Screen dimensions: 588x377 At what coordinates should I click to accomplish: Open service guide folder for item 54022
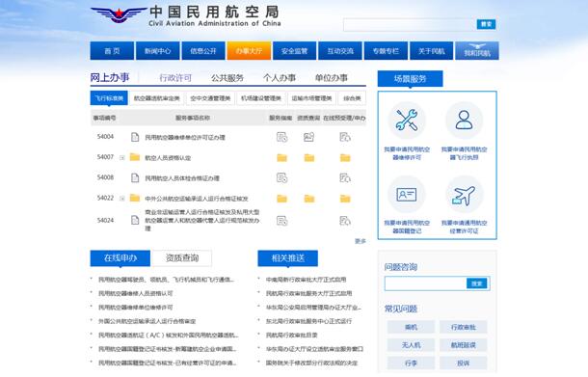281,199
